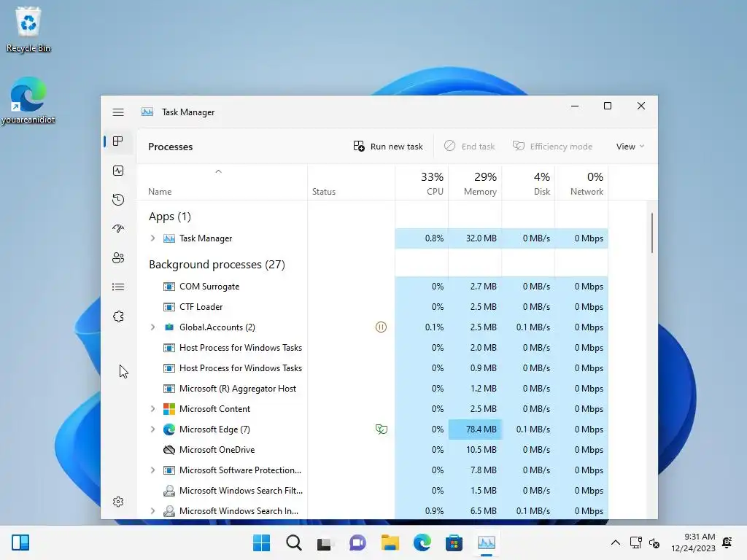Open the Details page icon

[118, 287]
